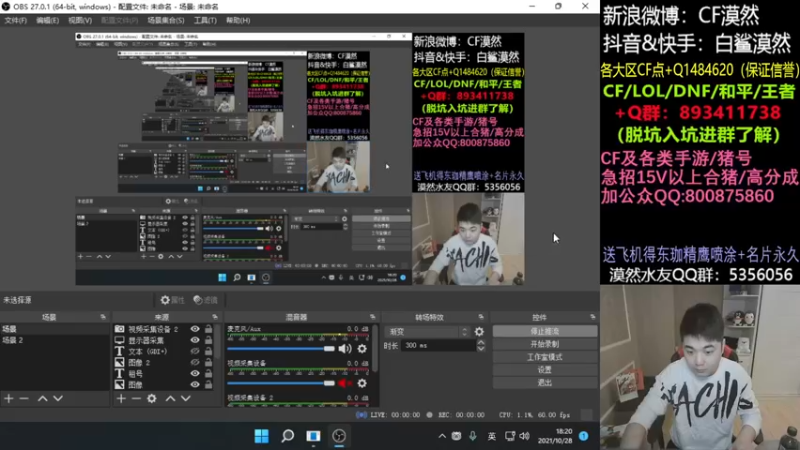The width and height of the screenshot is (800, 450).
Task: Toggle lock on 视频采集设备 2 source
Action: point(208,329)
